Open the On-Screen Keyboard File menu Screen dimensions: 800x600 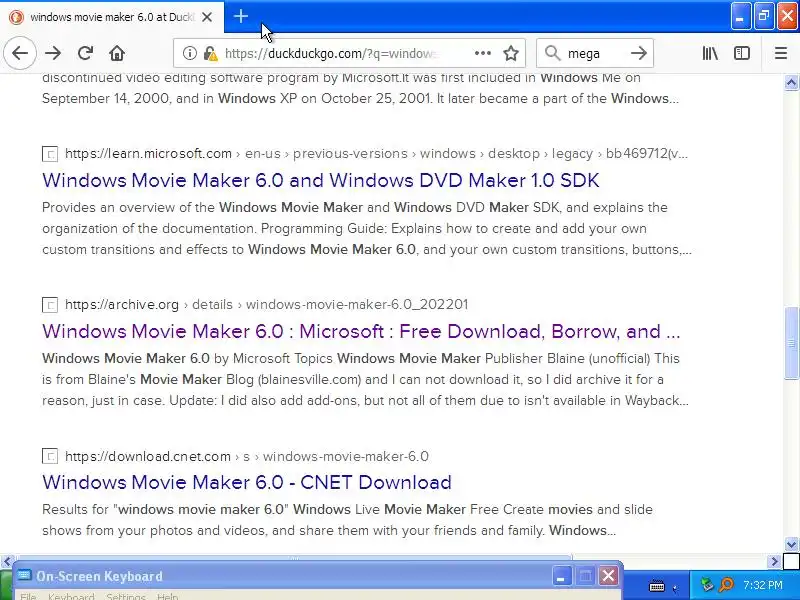[x=28, y=596]
